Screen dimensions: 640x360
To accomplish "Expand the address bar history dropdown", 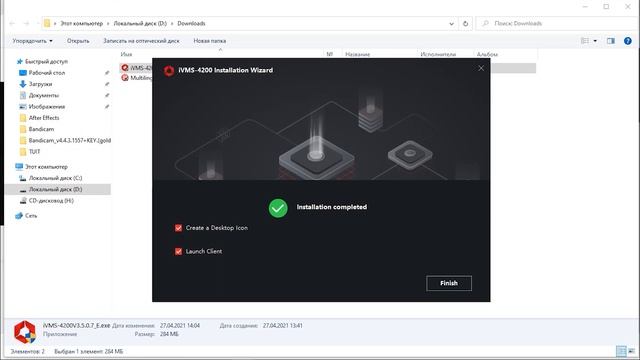I will (451, 24).
